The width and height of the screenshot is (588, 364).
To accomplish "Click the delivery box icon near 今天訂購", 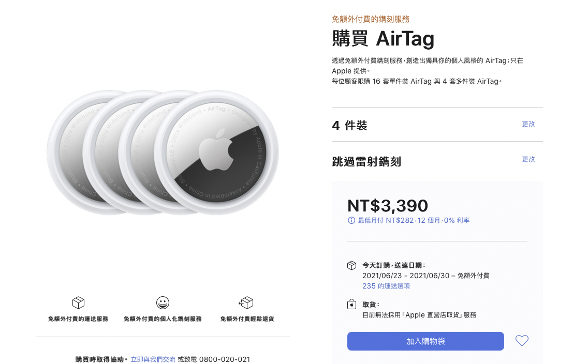I will 352,266.
